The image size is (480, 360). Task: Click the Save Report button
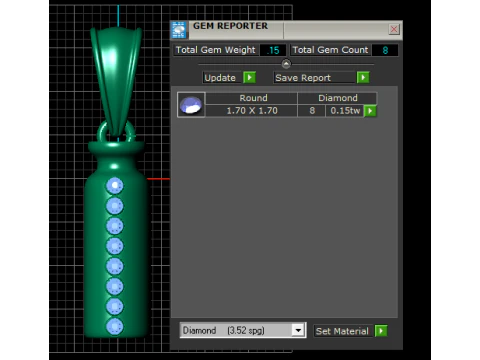point(314,78)
